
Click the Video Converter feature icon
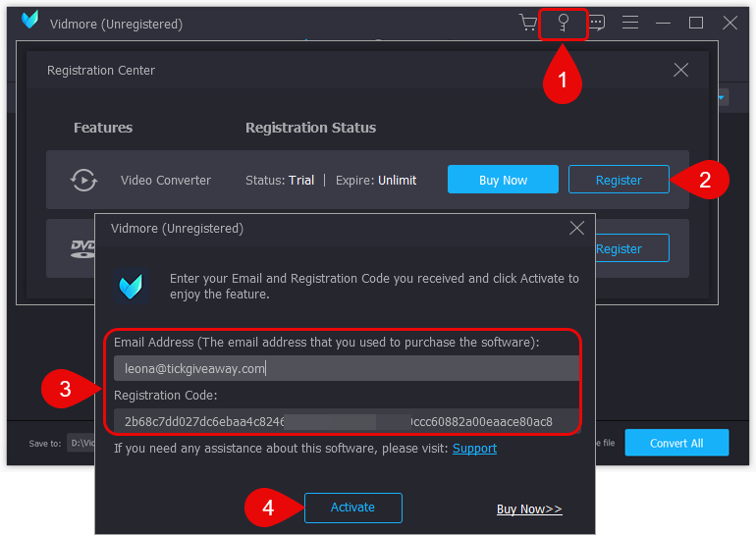click(83, 181)
